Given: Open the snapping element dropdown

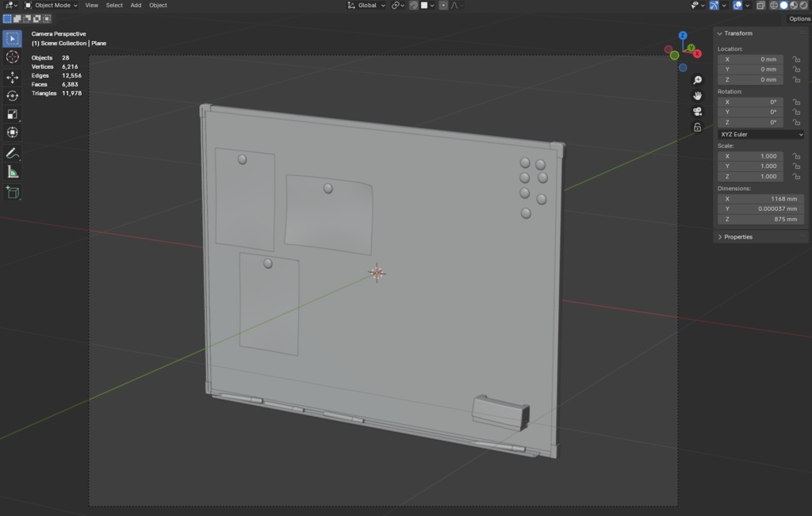Looking at the screenshot, I should point(427,6).
